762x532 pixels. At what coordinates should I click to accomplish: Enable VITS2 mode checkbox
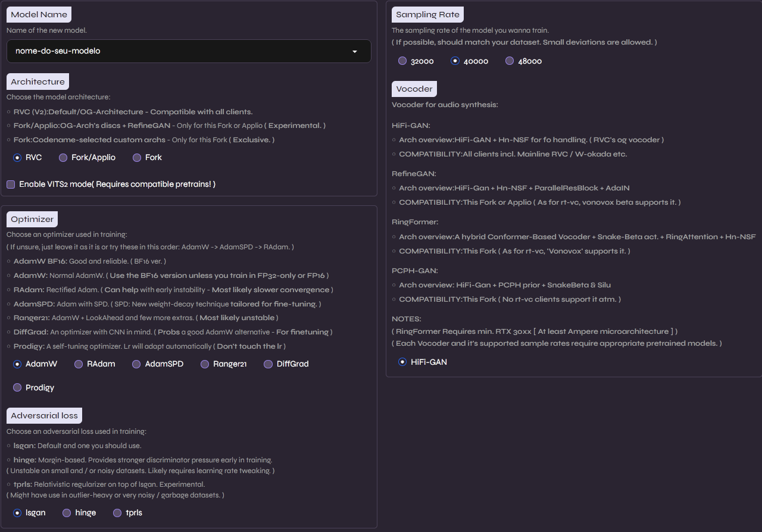pyautogui.click(x=11, y=184)
